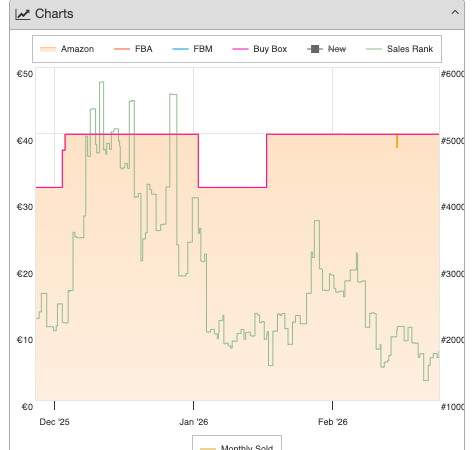Screen dimensions: 474x450
Task: Toggle the Buy Box legend series
Action: point(260,49)
